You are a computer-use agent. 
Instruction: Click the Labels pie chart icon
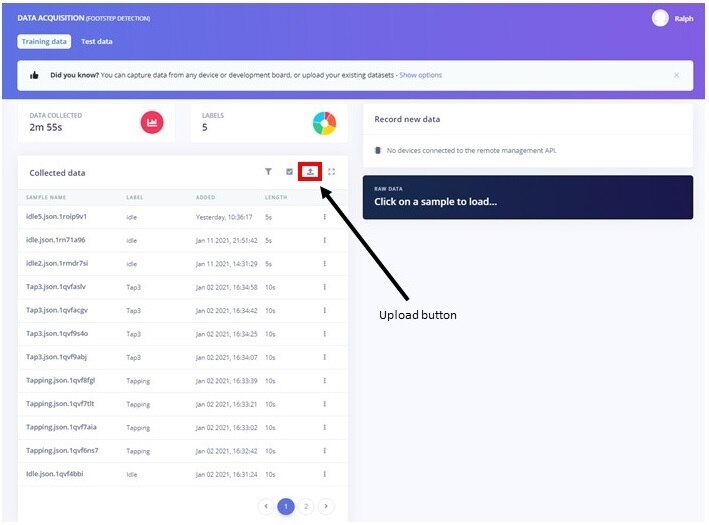point(324,123)
